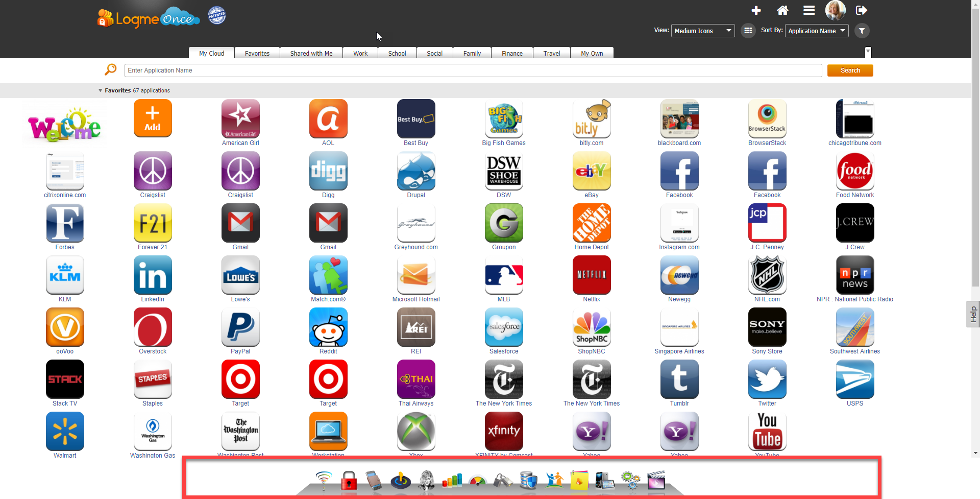The height and width of the screenshot is (499, 980).
Task: Switch to the Favorites tab
Action: click(257, 53)
